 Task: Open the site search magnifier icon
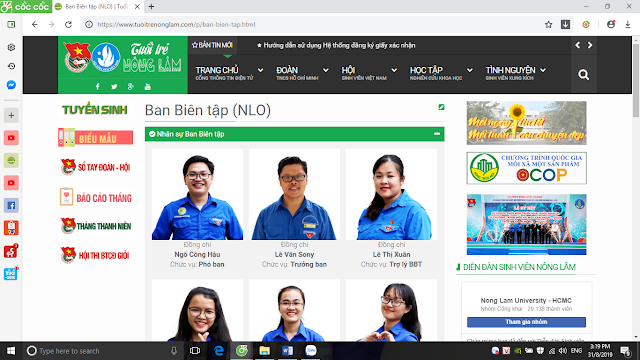coord(583,75)
